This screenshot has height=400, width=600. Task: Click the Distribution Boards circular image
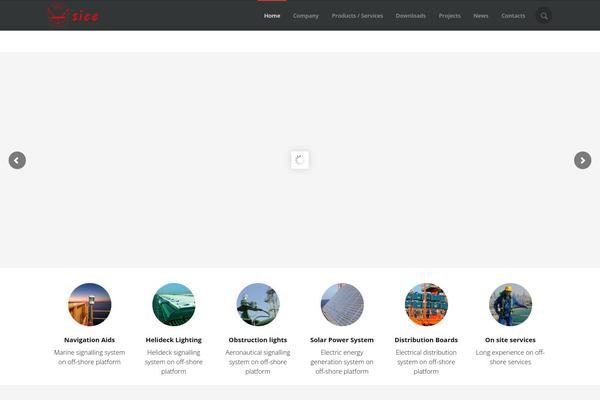pos(426,305)
